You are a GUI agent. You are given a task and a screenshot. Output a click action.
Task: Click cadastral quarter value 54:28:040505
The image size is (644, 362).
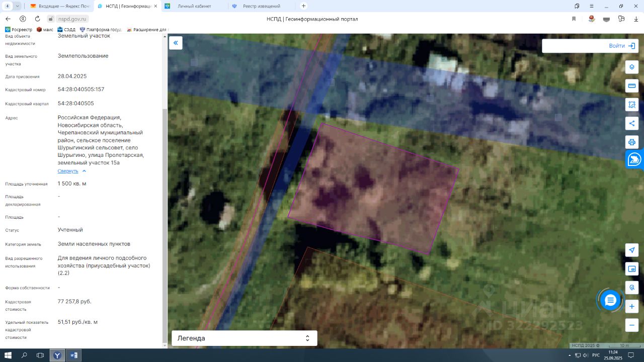[x=76, y=104]
